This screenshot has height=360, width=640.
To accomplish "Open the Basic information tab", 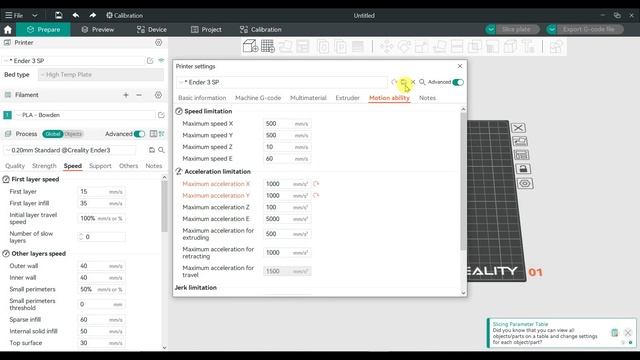I will [202, 98].
